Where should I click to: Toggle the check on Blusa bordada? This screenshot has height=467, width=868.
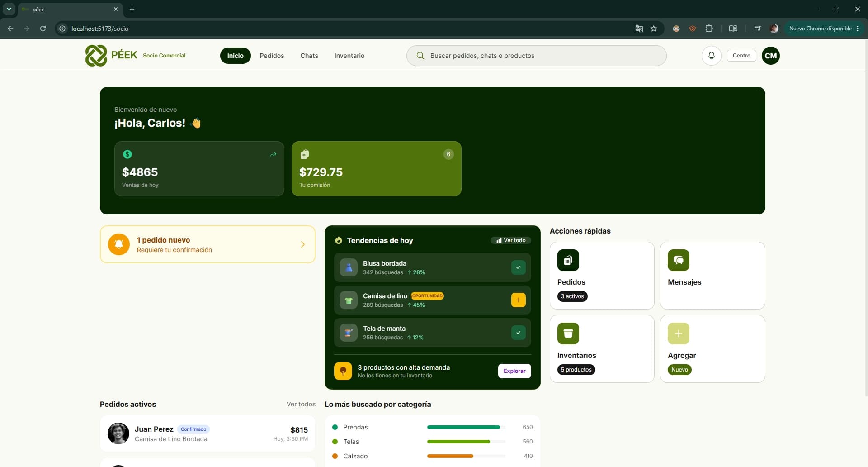point(519,267)
